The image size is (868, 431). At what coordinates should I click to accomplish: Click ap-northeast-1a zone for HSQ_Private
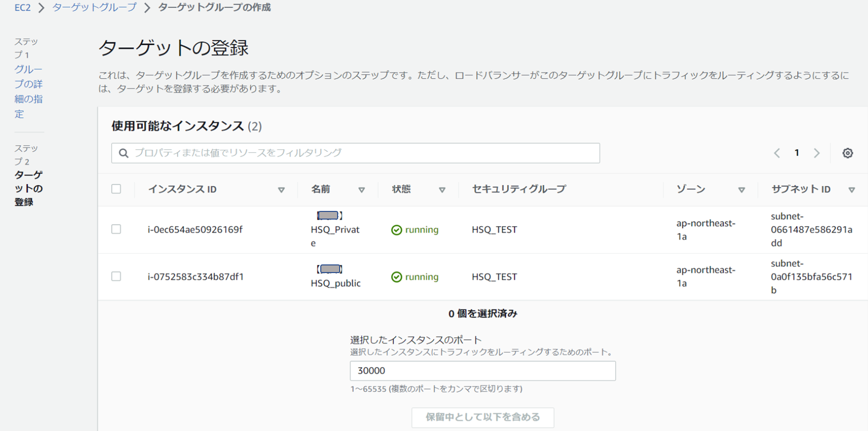click(x=706, y=230)
